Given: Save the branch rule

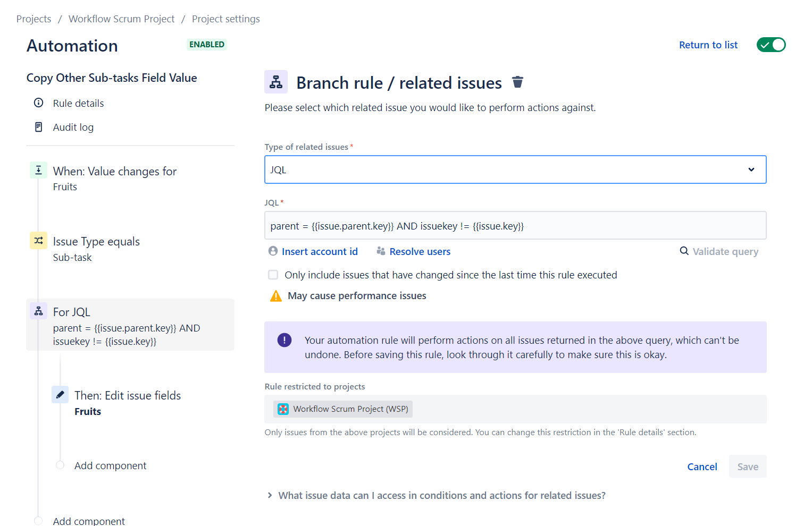Looking at the screenshot, I should tap(748, 466).
